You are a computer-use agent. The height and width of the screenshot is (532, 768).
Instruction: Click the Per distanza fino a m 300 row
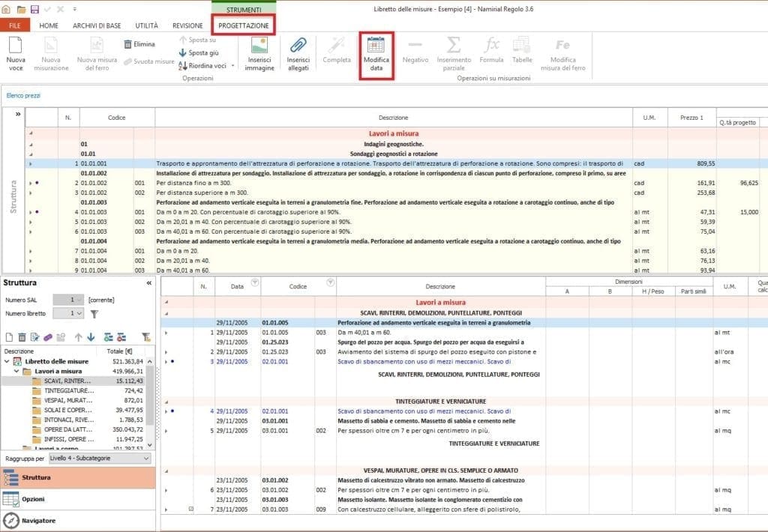point(396,183)
